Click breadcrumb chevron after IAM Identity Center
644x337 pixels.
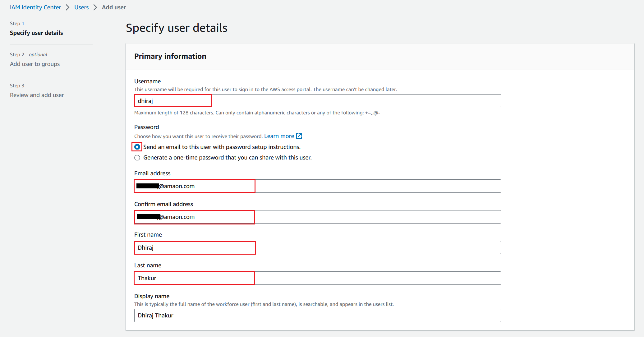[x=67, y=7]
